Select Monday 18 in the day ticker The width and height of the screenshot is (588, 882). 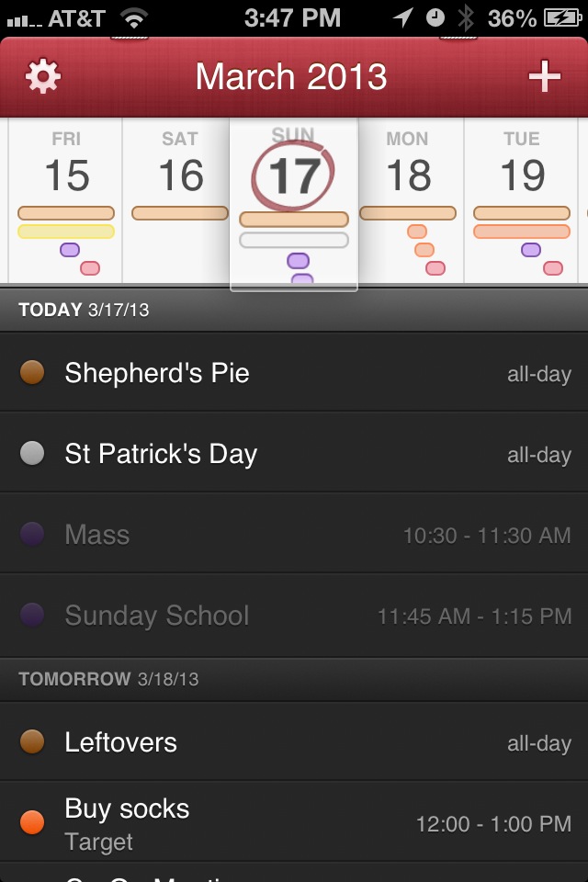tap(408, 175)
